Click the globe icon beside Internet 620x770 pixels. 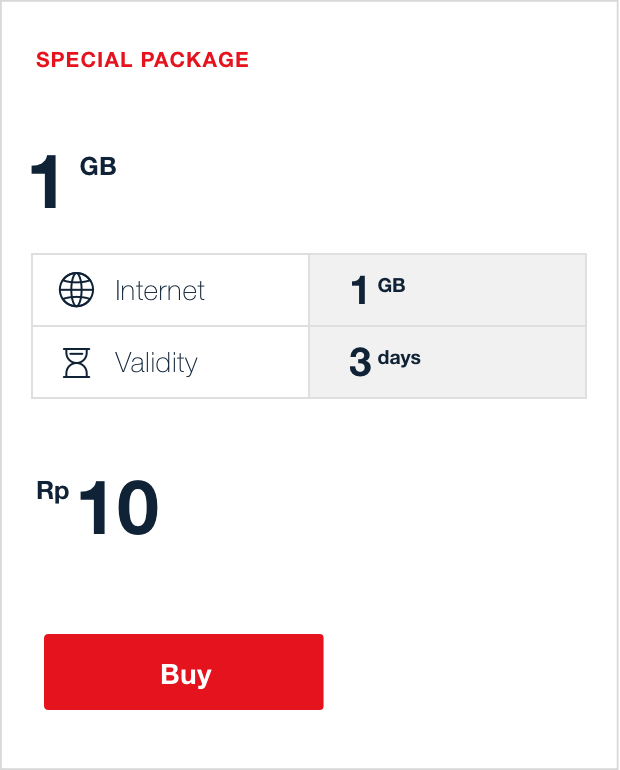76,290
